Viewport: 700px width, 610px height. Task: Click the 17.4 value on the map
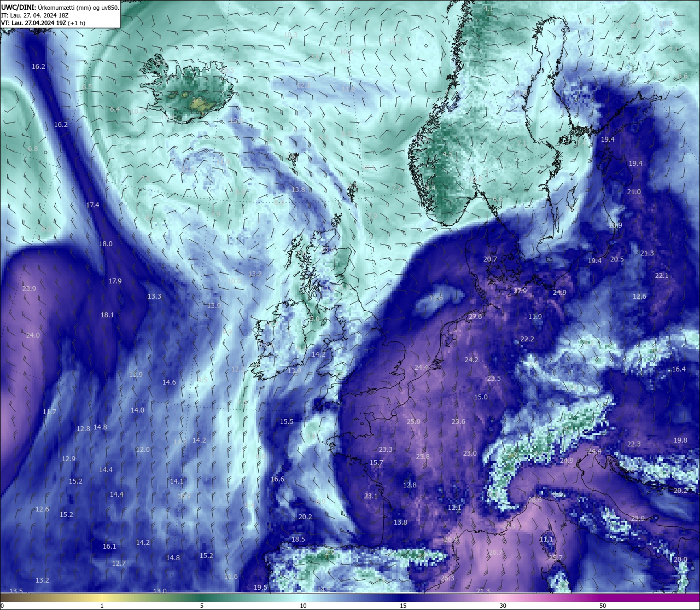tap(93, 205)
